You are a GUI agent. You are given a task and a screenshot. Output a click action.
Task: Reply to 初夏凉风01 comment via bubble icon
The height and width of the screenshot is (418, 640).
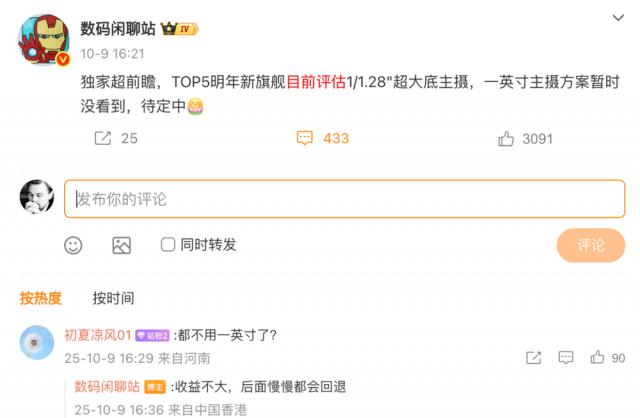coord(566,358)
